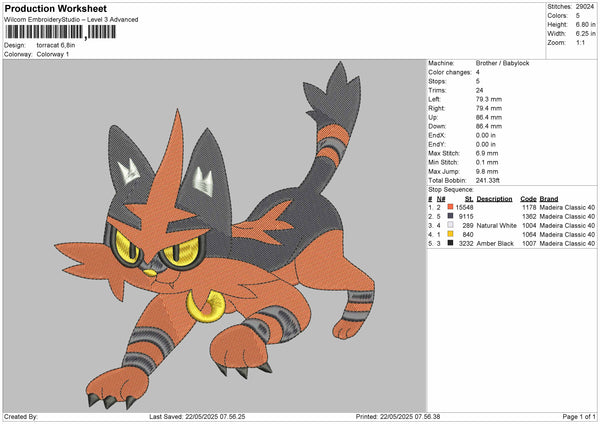Click the 'Page 1 of 1' footer text
Screen dimensions: 600x424
coord(579,417)
